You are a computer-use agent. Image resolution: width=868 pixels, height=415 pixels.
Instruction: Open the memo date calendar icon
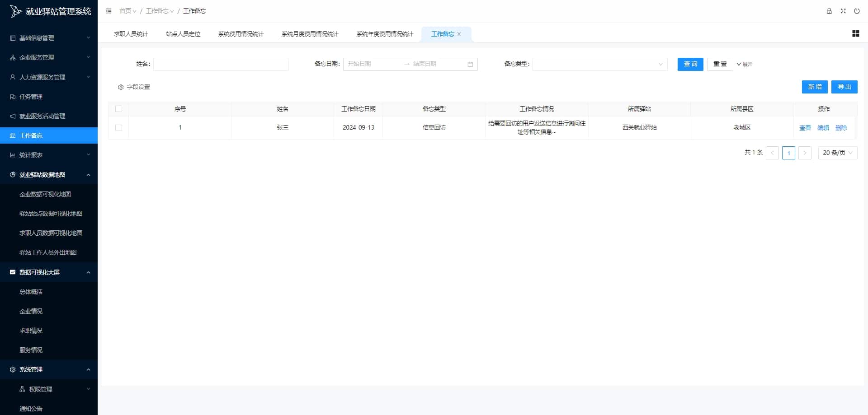pos(470,64)
